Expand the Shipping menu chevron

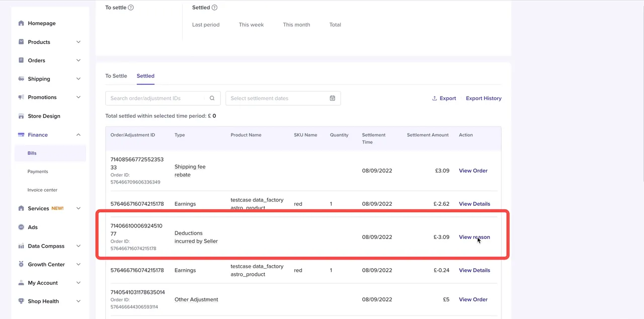pyautogui.click(x=78, y=79)
